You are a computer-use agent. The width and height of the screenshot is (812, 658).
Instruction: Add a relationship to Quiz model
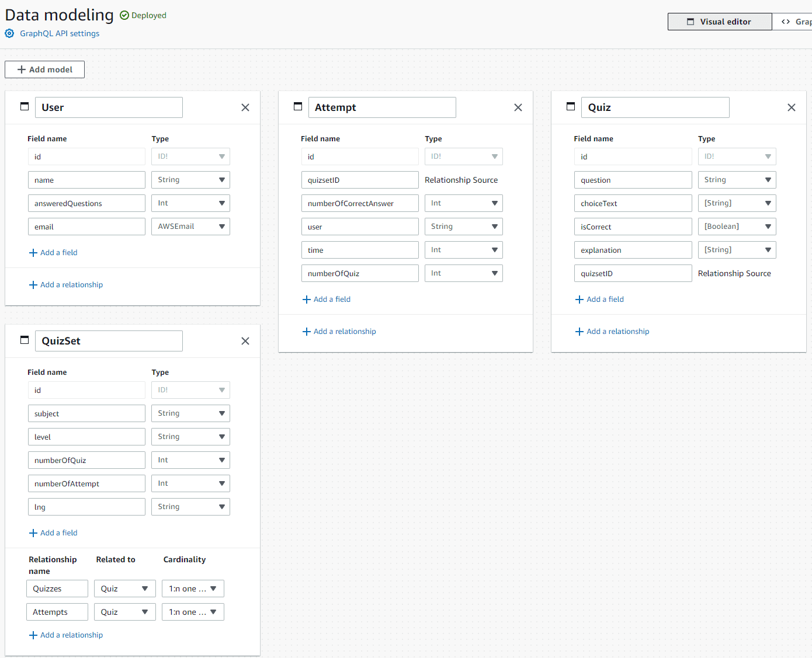point(612,332)
